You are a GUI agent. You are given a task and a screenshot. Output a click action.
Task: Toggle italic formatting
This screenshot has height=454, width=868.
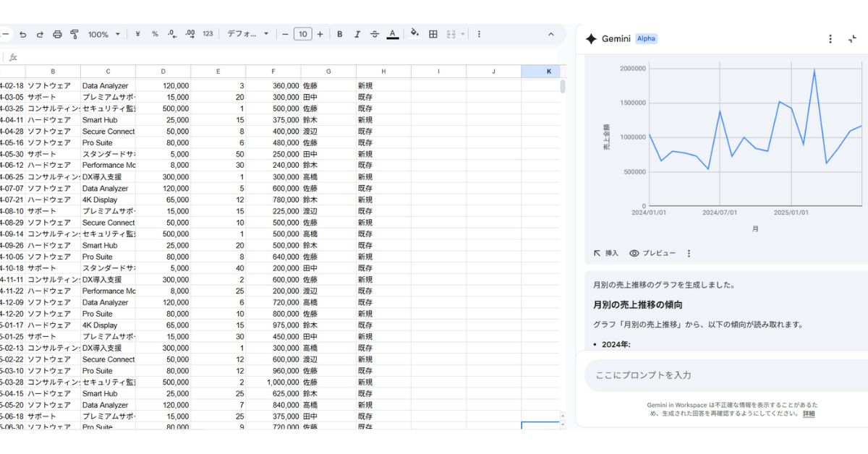coord(357,34)
